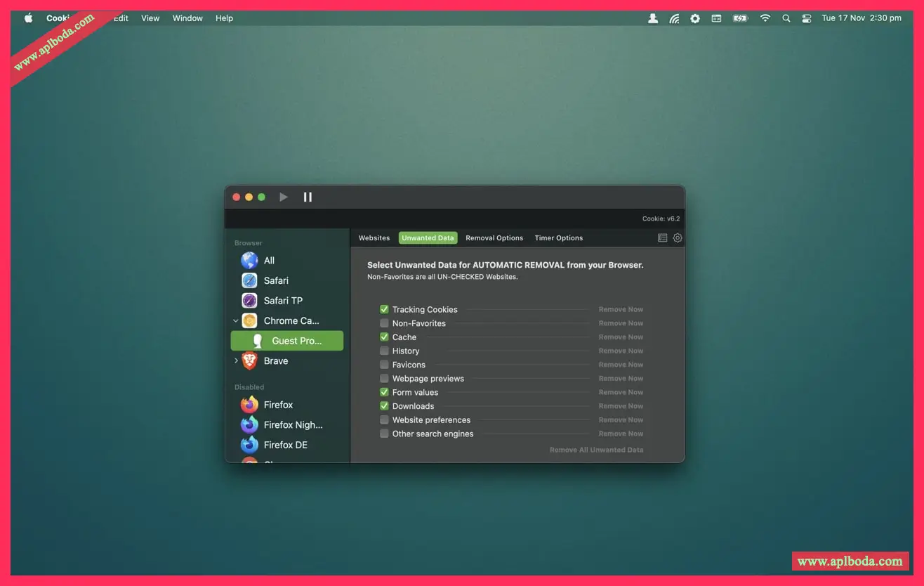Switch to the Removal Options tab

[x=494, y=238]
